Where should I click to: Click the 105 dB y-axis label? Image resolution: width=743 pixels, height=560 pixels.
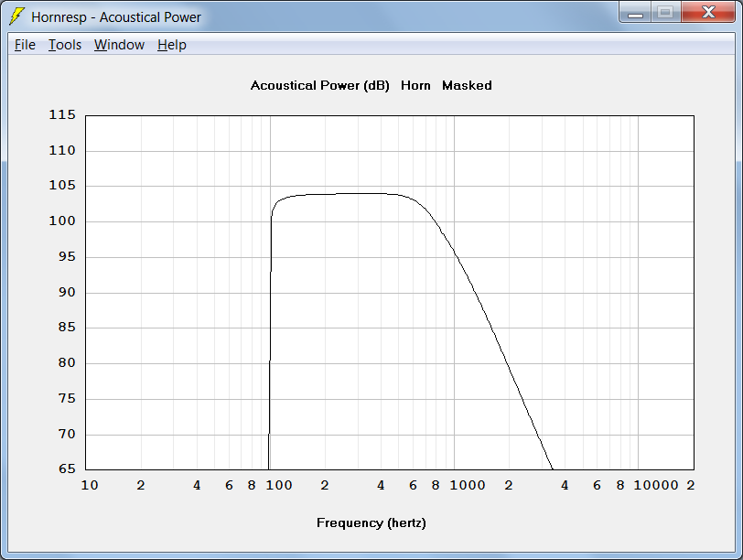point(62,186)
